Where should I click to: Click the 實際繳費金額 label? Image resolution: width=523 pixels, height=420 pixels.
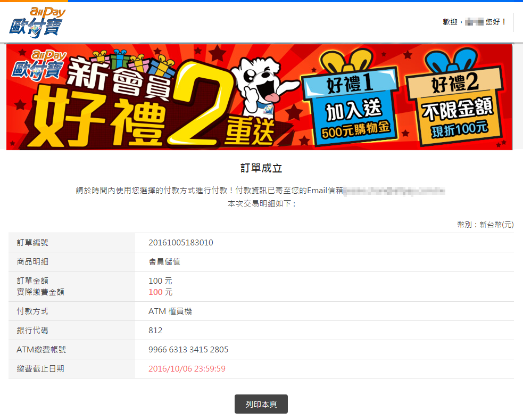point(40,292)
